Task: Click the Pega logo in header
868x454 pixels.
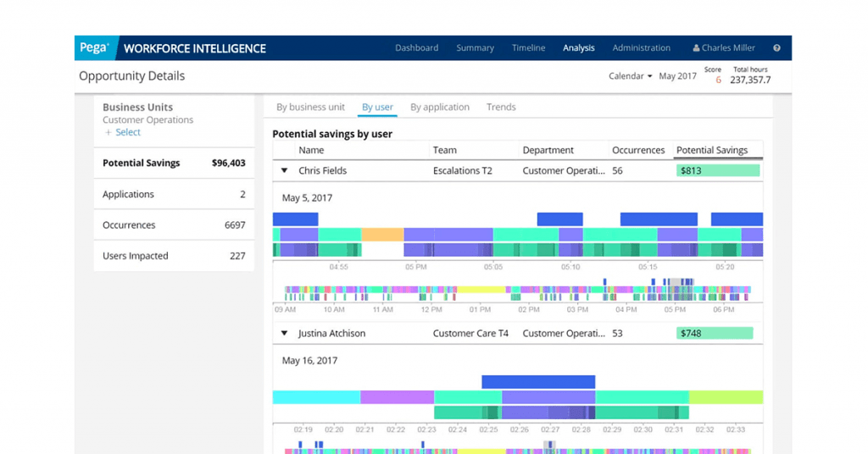Action: [94, 48]
